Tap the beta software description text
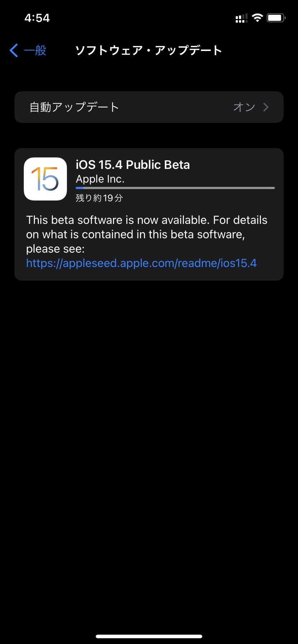The image size is (298, 644). pyautogui.click(x=146, y=234)
